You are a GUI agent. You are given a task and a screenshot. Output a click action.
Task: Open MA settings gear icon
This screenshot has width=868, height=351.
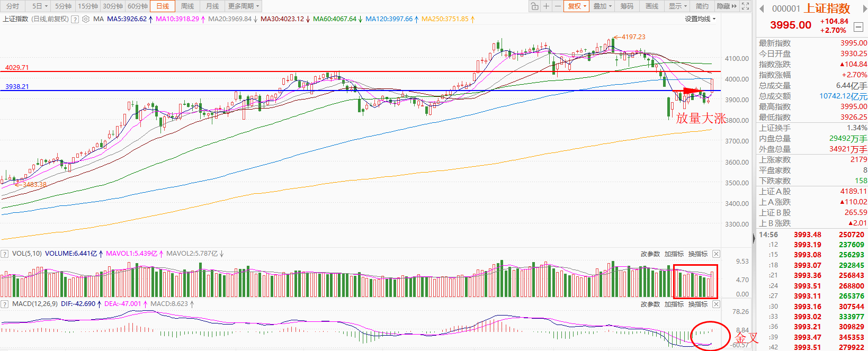[x=86, y=19]
